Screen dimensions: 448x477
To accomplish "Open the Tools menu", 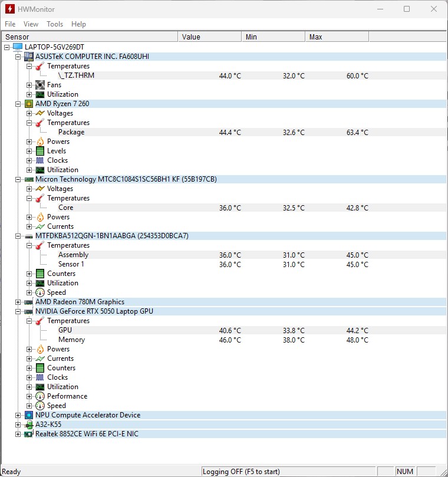I will pos(55,24).
